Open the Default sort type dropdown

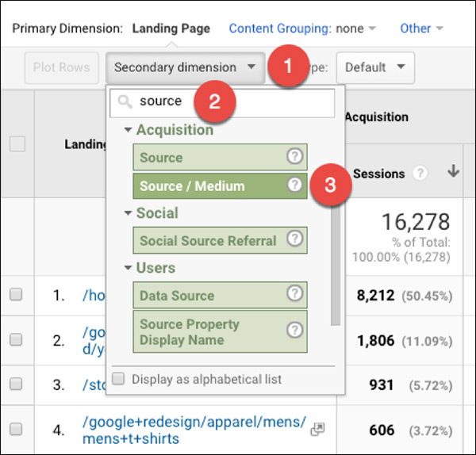click(375, 67)
